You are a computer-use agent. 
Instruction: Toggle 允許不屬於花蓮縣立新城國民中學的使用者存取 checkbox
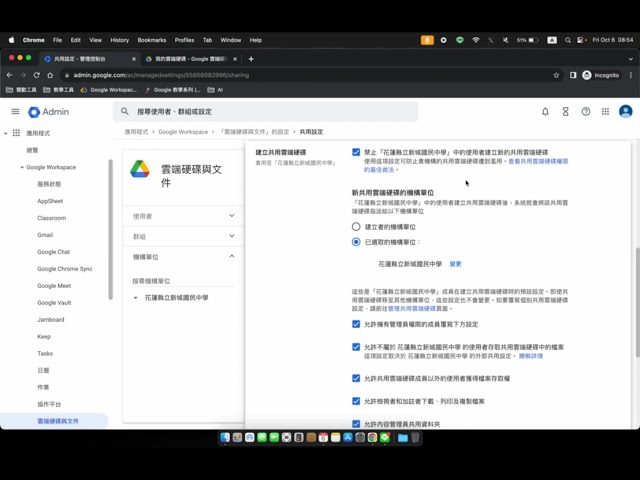pos(356,347)
